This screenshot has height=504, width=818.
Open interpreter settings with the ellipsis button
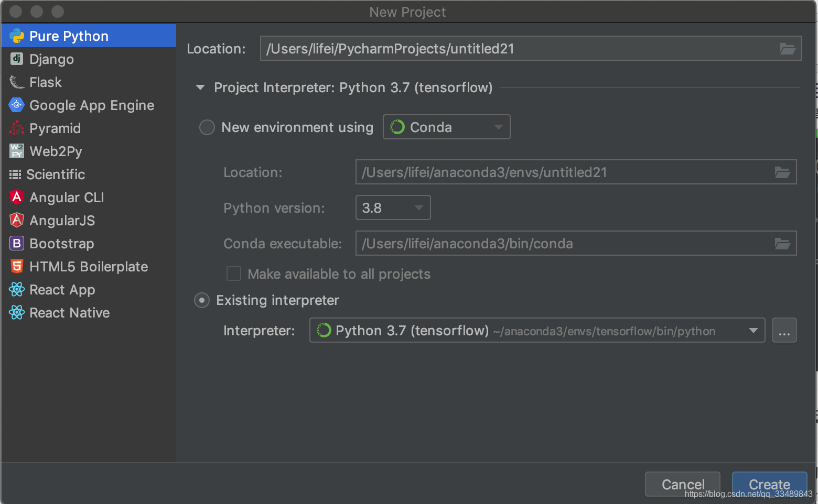pyautogui.click(x=784, y=330)
